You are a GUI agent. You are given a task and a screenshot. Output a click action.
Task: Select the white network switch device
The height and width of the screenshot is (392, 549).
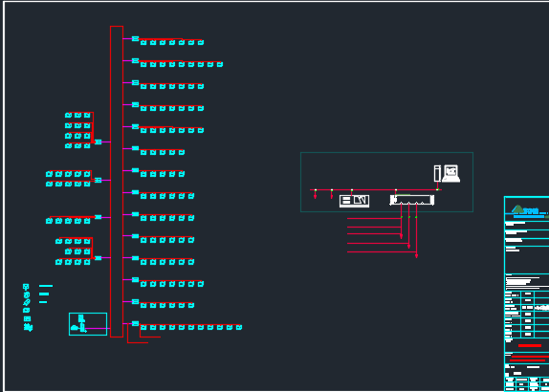pyautogui.click(x=412, y=200)
